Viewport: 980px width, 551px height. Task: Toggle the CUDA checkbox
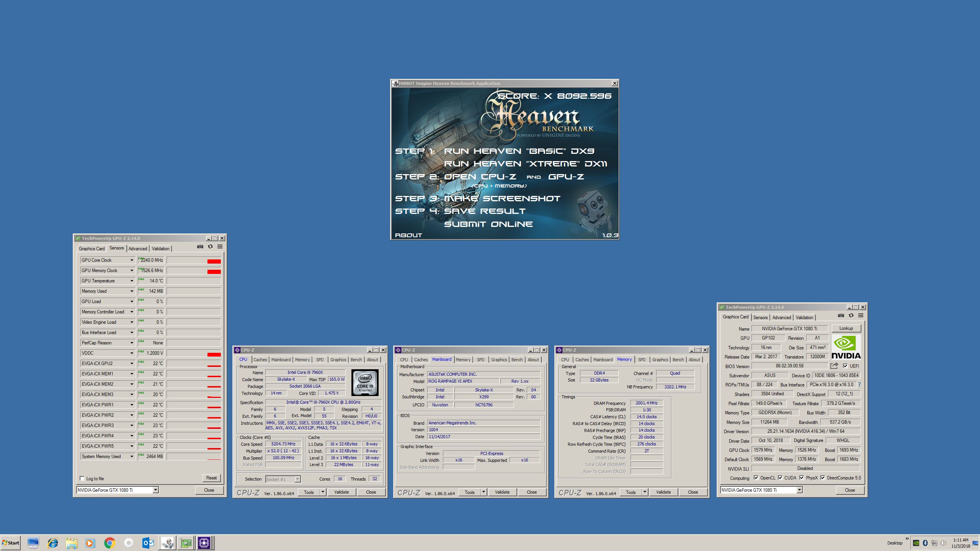780,478
